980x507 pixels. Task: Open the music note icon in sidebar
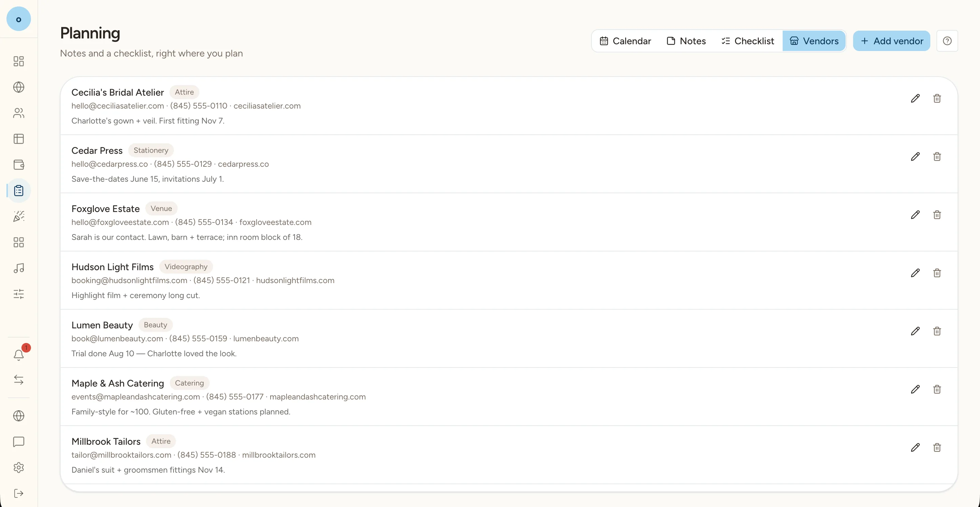pyautogui.click(x=19, y=268)
